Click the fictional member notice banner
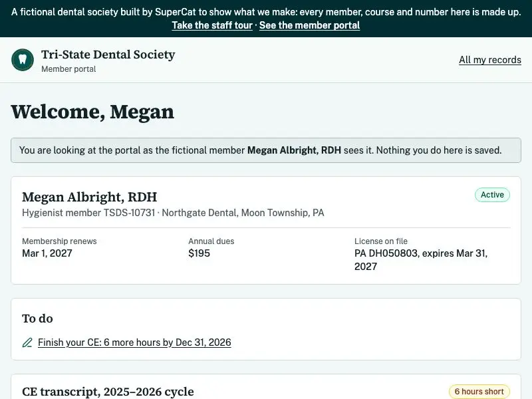The image size is (532, 399). point(266,150)
